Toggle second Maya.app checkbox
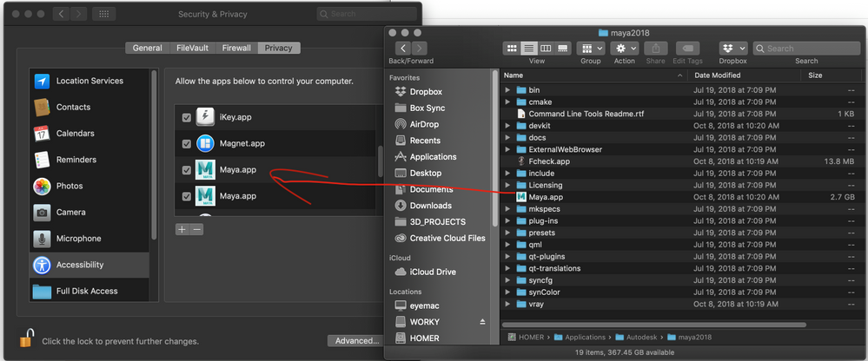Image resolution: width=868 pixels, height=361 pixels. [x=187, y=196]
